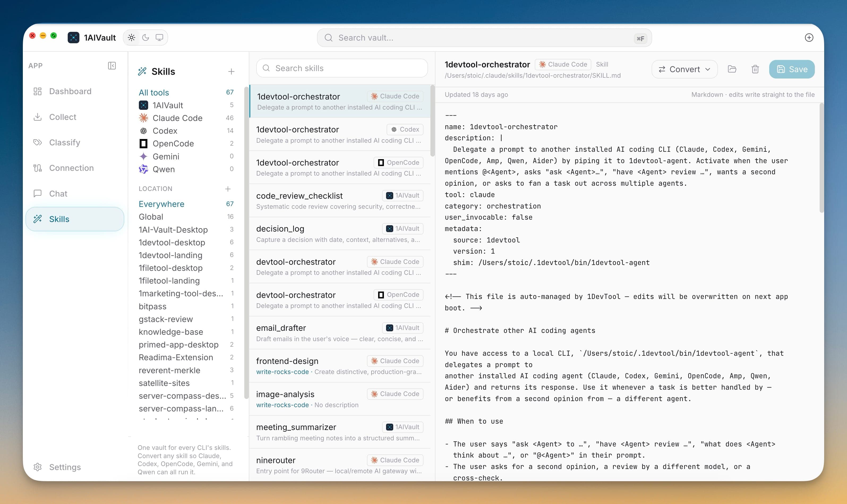Click write-rocks-code link under frontend-design
Screen dimensions: 847x504
point(283,372)
